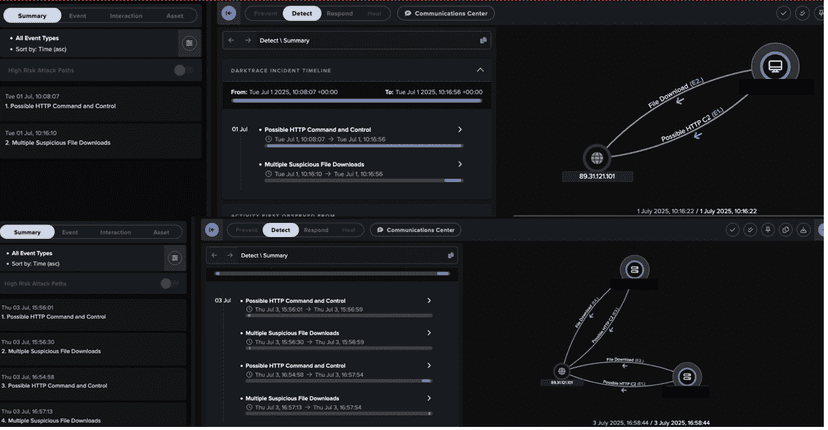Open the Respond tab in upper bar
828x430 pixels.
(x=340, y=14)
